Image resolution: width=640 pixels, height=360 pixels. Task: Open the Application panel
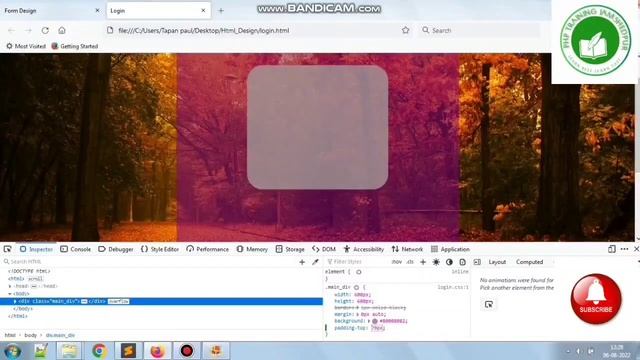click(x=451, y=249)
